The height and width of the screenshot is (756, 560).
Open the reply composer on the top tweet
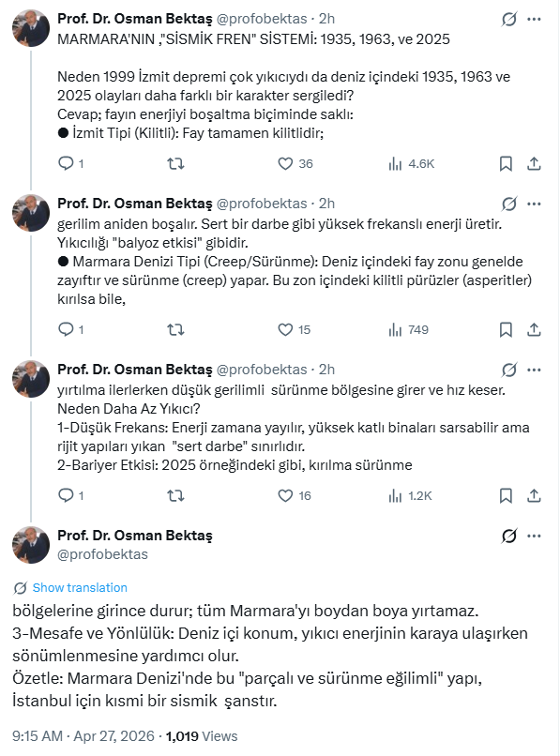coord(67,163)
